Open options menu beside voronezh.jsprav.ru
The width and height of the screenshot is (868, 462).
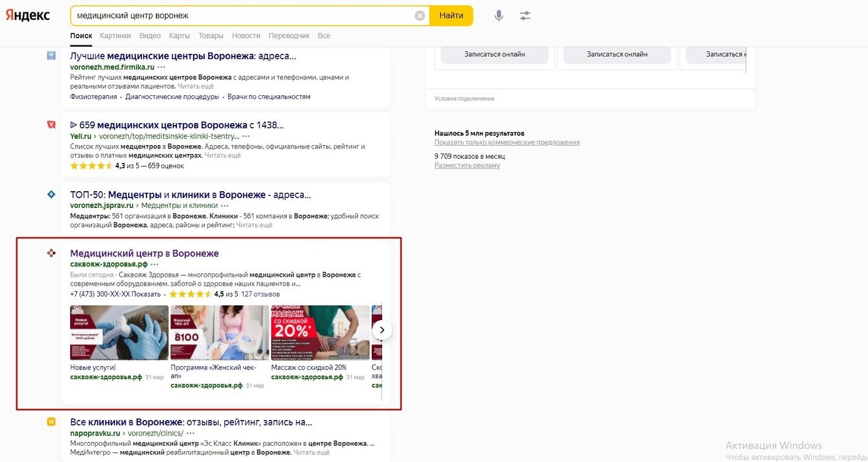(225, 205)
